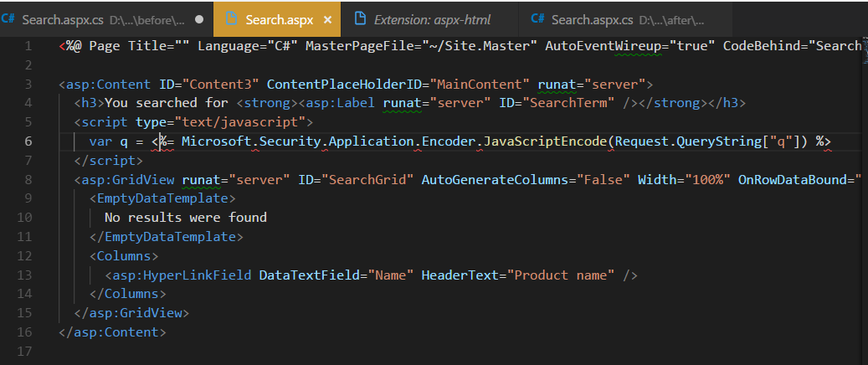Click the unsaved dot on first Search.aspx.cs tab
The height and width of the screenshot is (365, 868).
[198, 18]
